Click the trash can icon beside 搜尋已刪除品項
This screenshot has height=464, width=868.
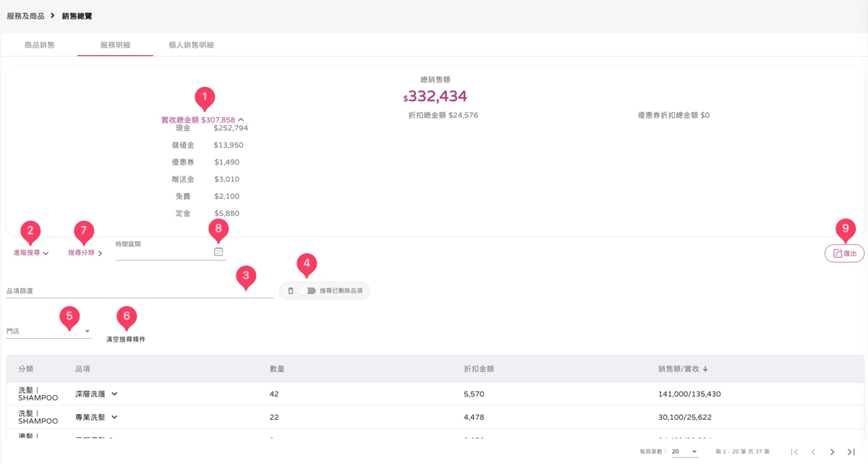[291, 291]
